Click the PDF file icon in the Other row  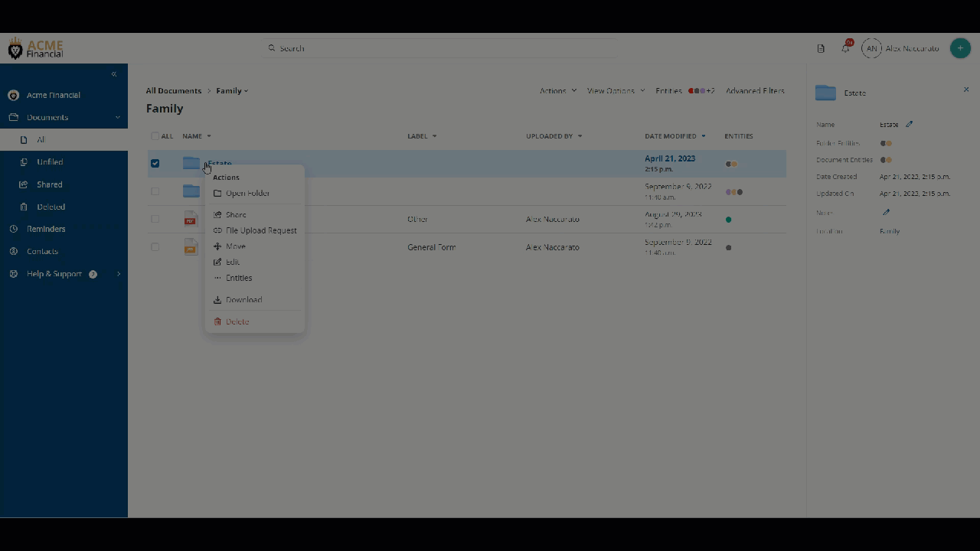click(x=191, y=219)
